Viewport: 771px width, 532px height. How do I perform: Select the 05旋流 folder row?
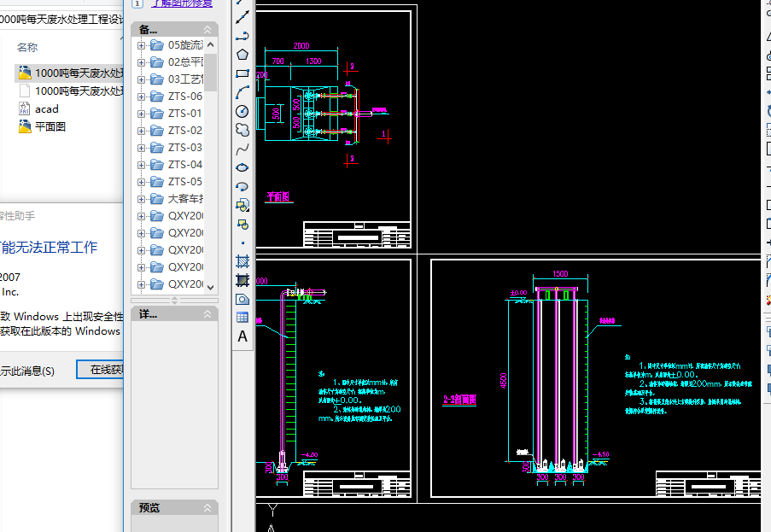[177, 45]
